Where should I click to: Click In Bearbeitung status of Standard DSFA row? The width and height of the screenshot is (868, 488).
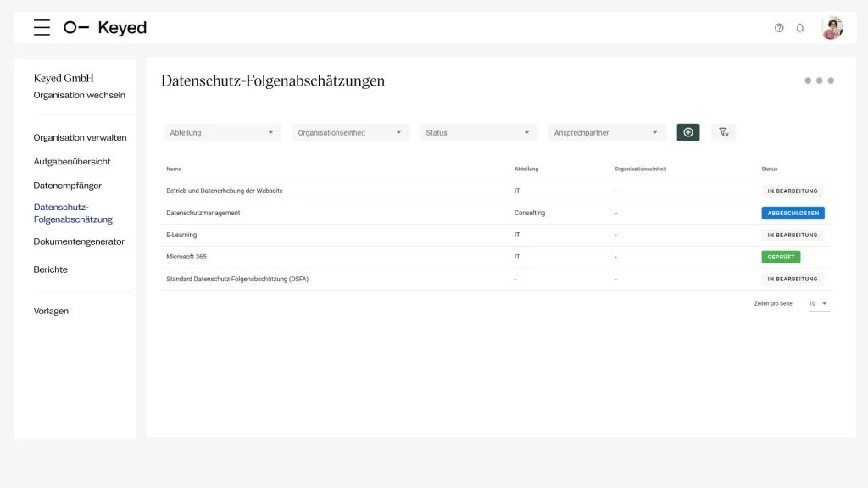[793, 279]
